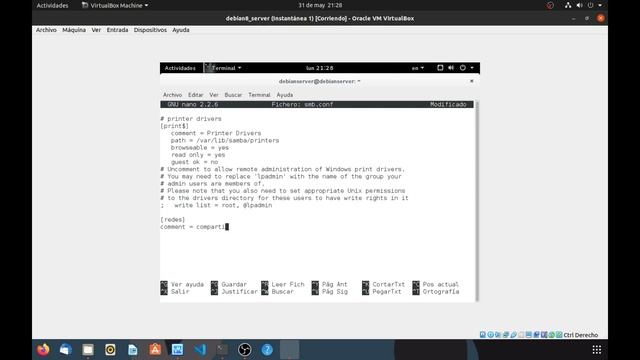
Task: Click 'guest ok = no' line
Action: click(194, 162)
